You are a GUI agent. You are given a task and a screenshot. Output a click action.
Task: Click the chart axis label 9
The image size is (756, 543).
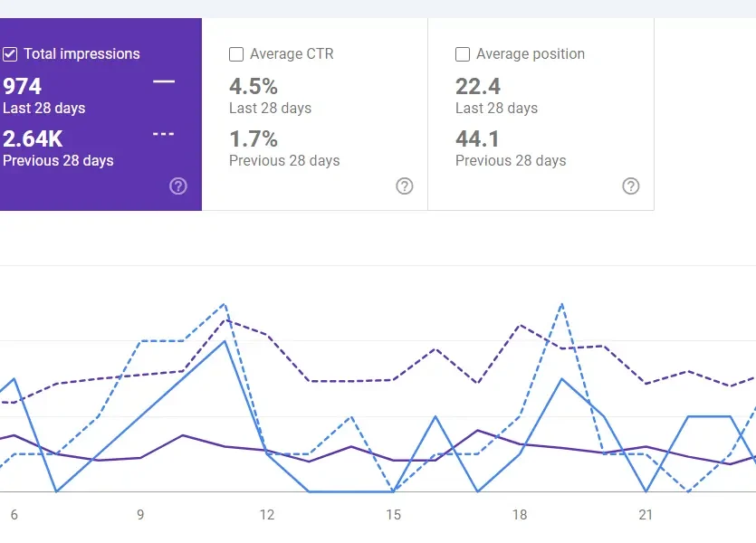140,515
